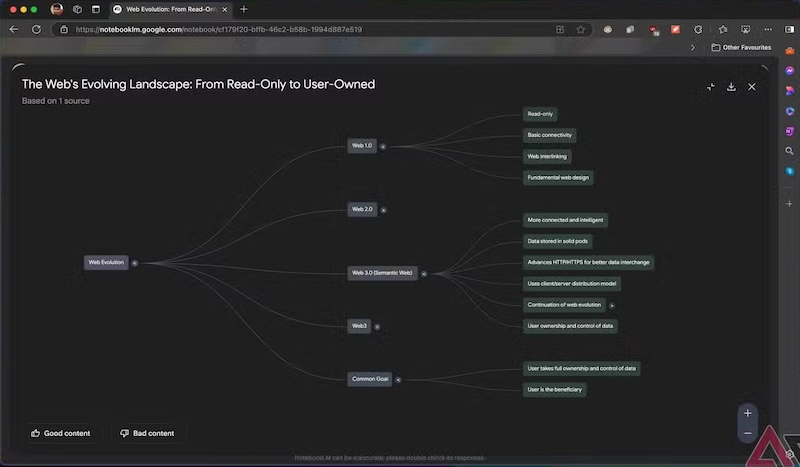This screenshot has width=800, height=467.
Task: Download the mind map
Action: click(731, 87)
